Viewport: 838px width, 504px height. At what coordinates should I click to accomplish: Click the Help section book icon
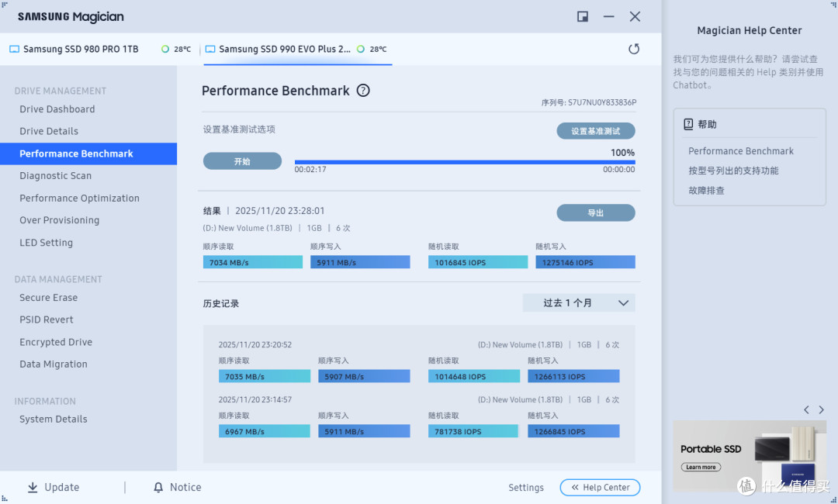click(688, 124)
